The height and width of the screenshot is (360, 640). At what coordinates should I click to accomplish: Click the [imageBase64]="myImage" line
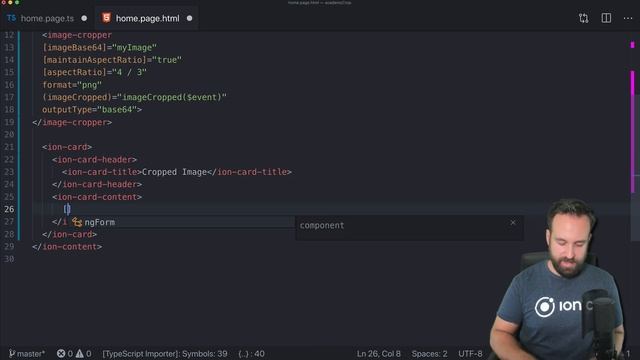(x=99, y=48)
